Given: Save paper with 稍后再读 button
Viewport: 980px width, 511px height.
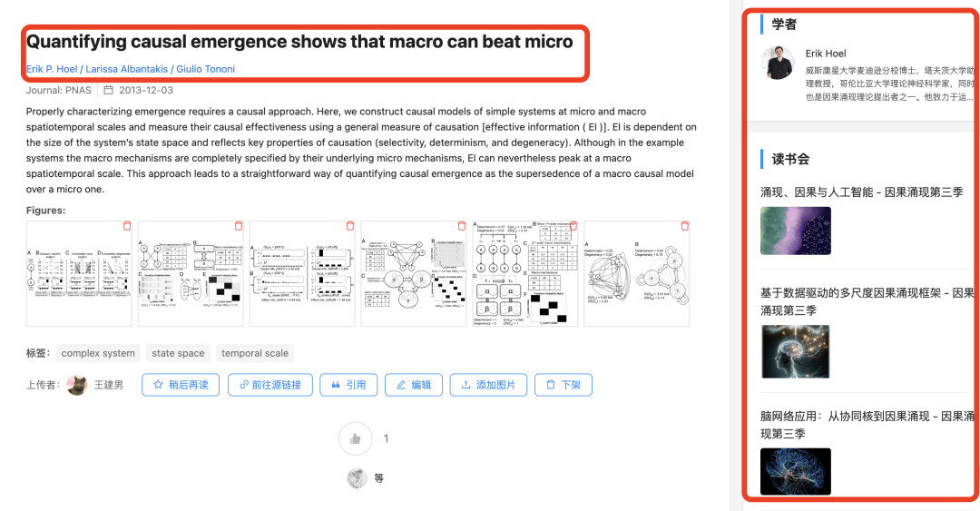Looking at the screenshot, I should coord(181,385).
